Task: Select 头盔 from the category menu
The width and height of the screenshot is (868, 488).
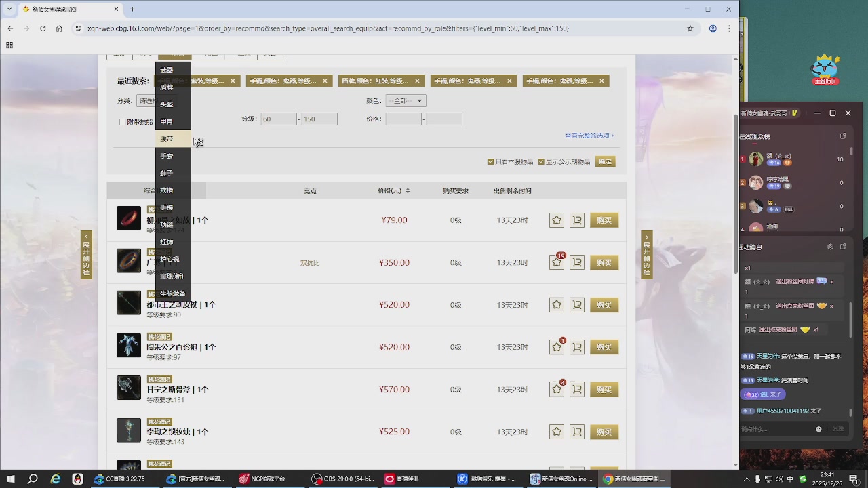Action: coord(173,104)
